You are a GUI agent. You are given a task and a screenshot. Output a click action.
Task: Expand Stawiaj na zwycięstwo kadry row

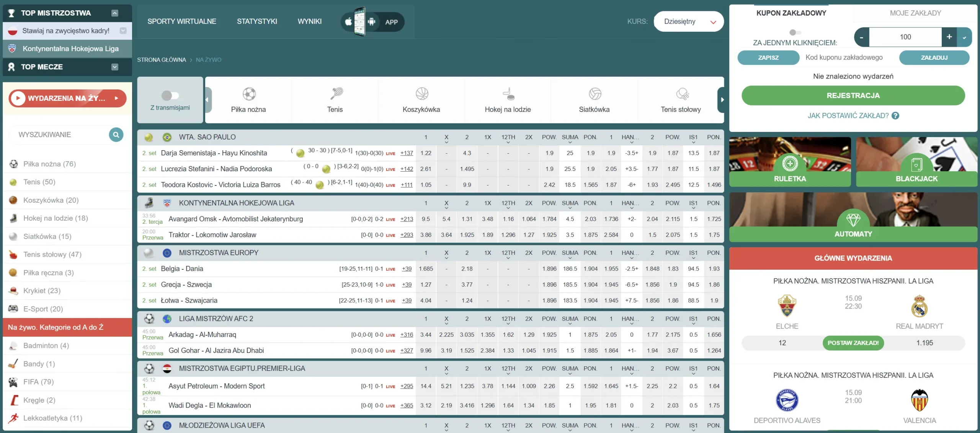pos(123,31)
